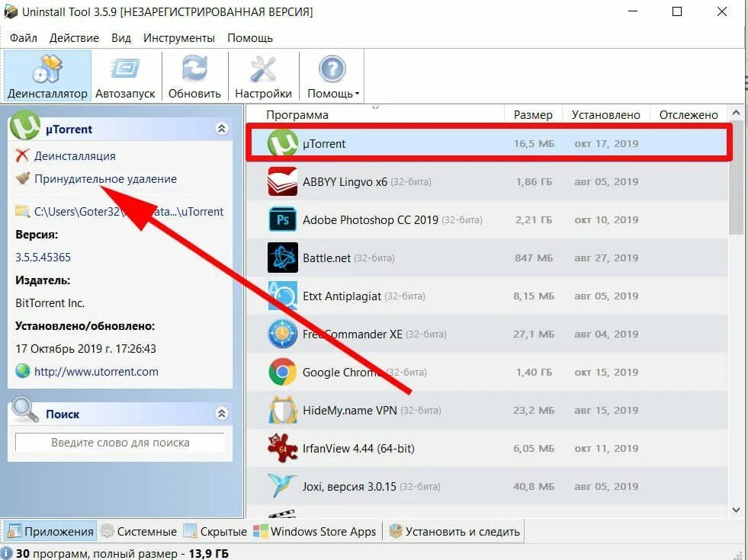Select the Battle.net program name
The image size is (748, 560).
[x=326, y=258]
